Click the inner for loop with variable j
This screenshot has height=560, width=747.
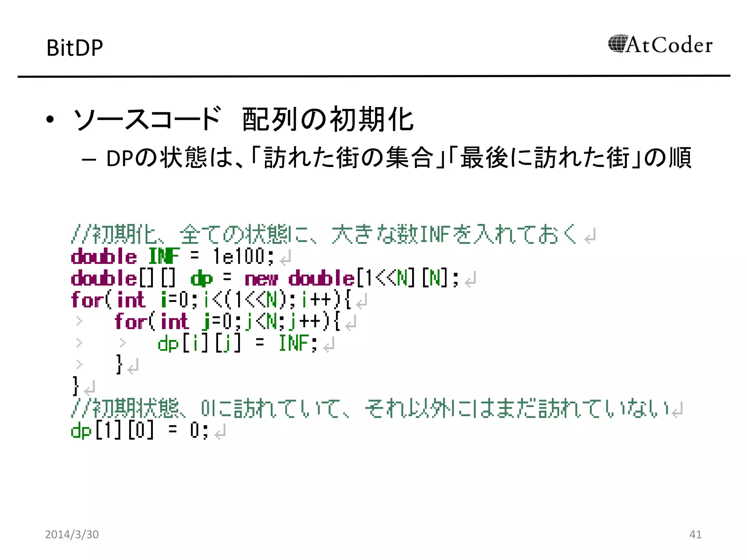pyautogui.click(x=227, y=322)
